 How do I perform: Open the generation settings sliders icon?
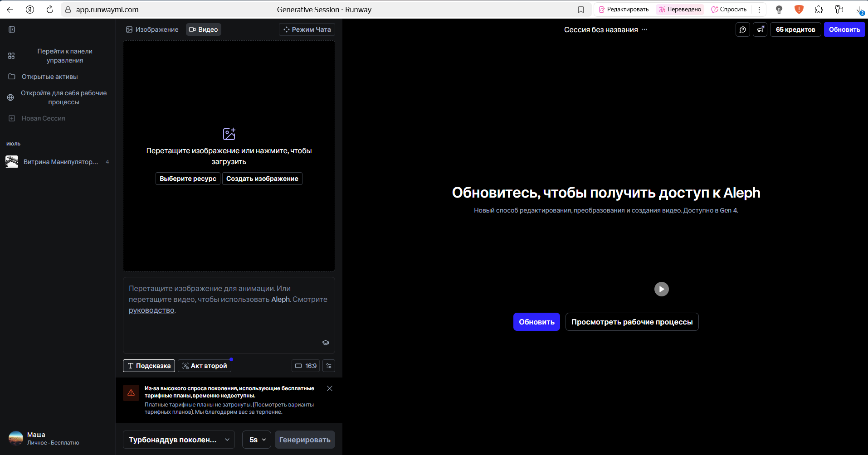(329, 366)
